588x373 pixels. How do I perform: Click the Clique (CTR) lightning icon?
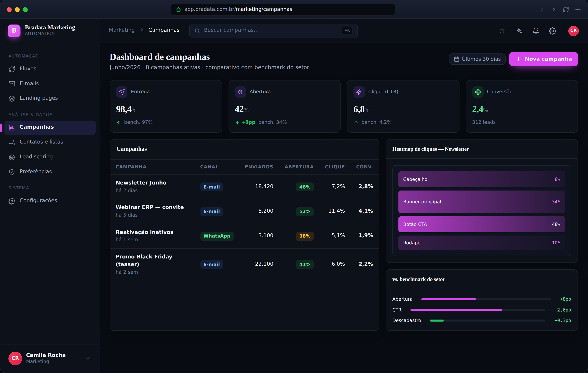click(x=359, y=92)
